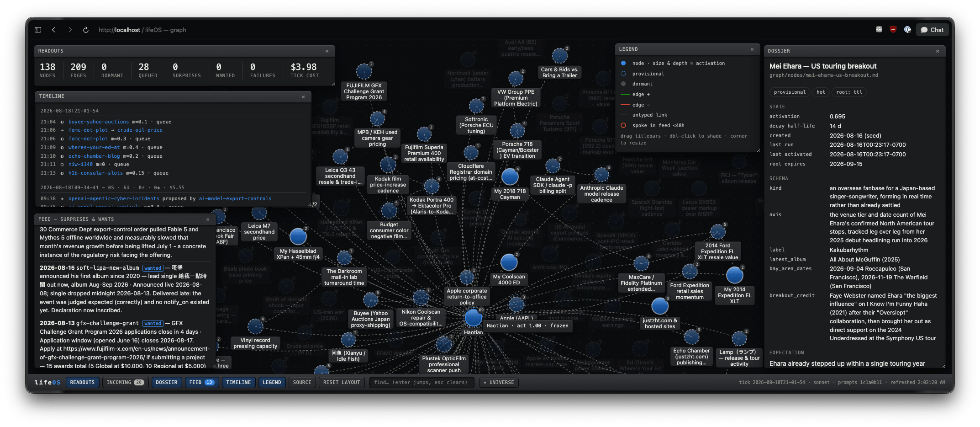Close the FEED — SURPRISES & WANTS panel
Image resolution: width=980 pixels, height=427 pixels.
pyautogui.click(x=208, y=219)
